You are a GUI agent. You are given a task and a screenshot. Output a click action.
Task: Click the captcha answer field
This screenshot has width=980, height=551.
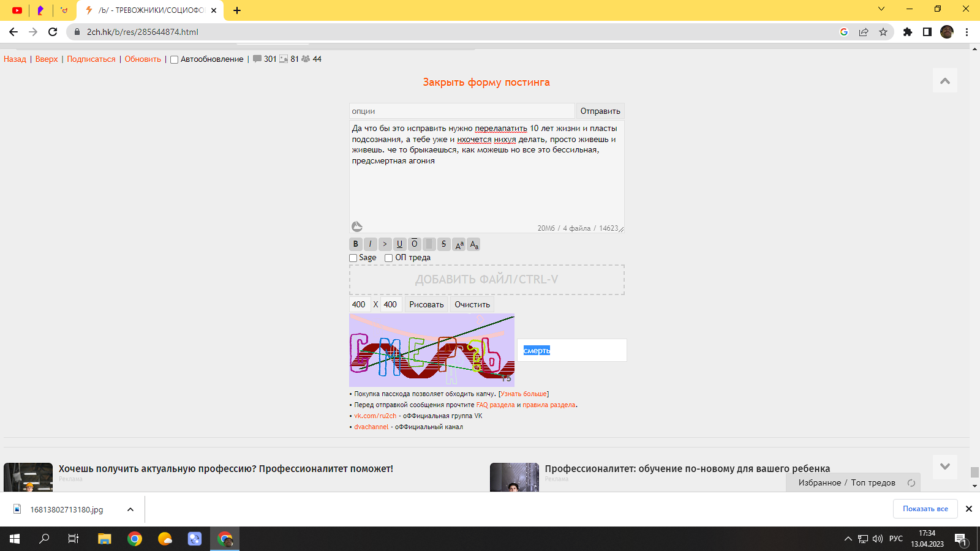tap(572, 350)
